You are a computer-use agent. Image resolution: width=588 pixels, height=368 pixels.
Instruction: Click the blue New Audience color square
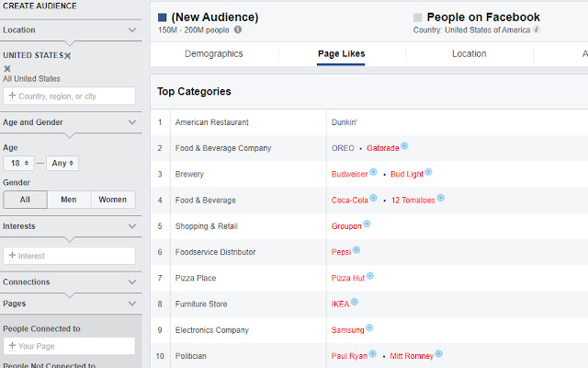(x=163, y=17)
